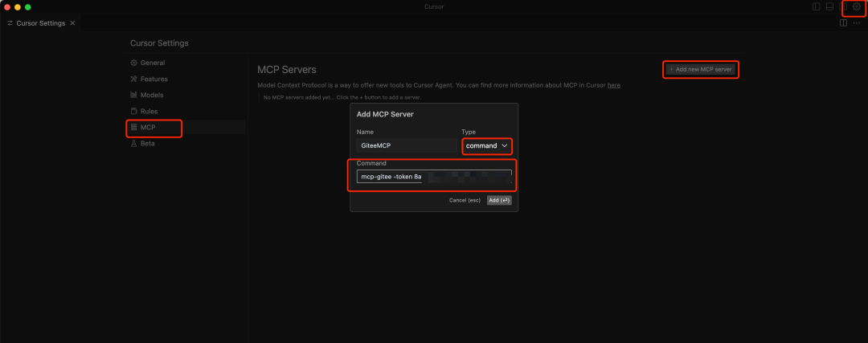Click the Name label in the dialog
The width and height of the screenshot is (868, 343).
click(x=365, y=132)
